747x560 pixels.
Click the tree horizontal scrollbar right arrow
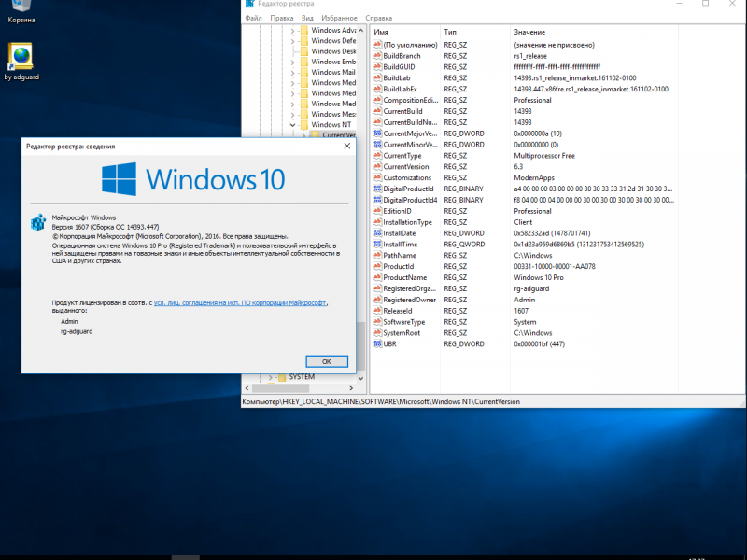pyautogui.click(x=351, y=388)
